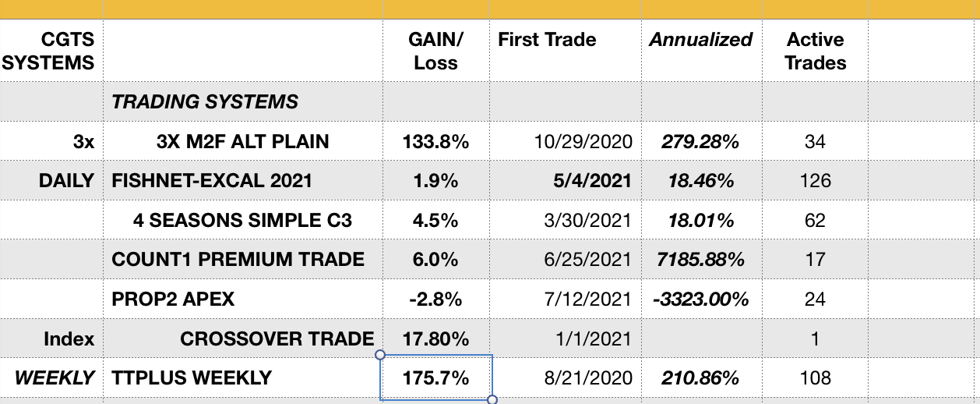Click the Annualized column header
980x404 pixels.
click(x=700, y=41)
